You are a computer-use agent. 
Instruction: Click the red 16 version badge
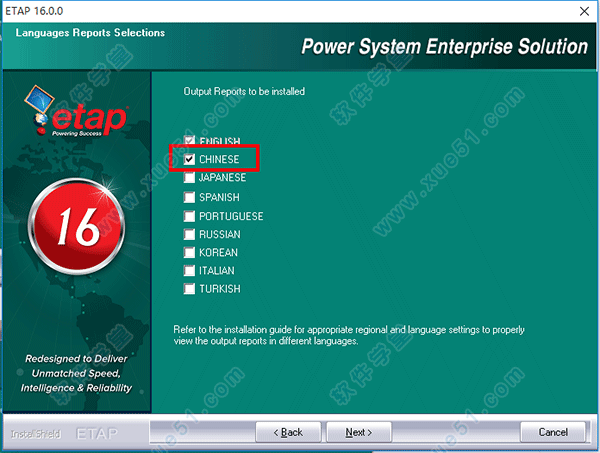[77, 226]
